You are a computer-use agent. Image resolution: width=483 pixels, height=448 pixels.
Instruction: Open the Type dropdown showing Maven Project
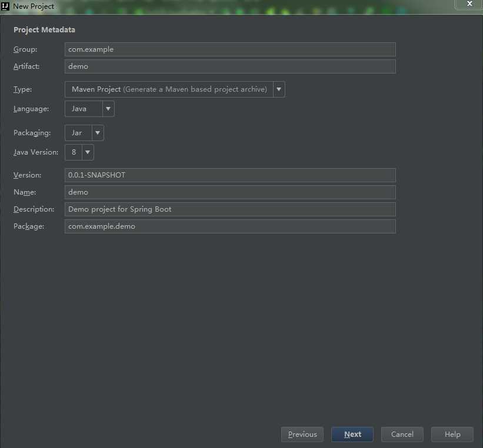(x=175, y=89)
